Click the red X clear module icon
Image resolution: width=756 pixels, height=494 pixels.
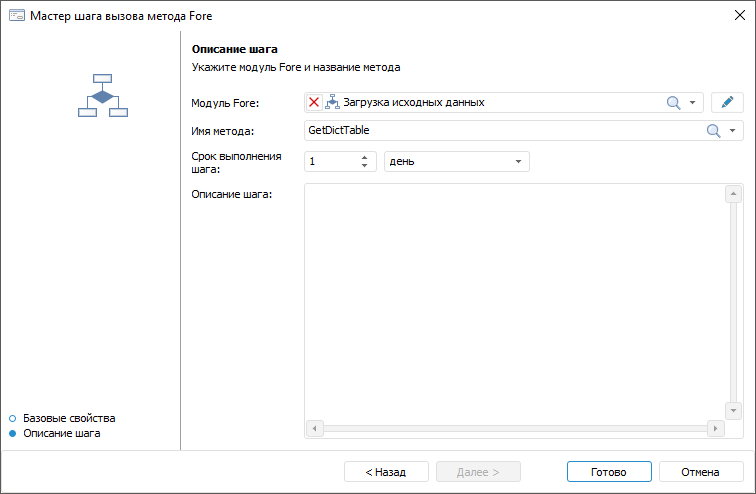tap(314, 102)
